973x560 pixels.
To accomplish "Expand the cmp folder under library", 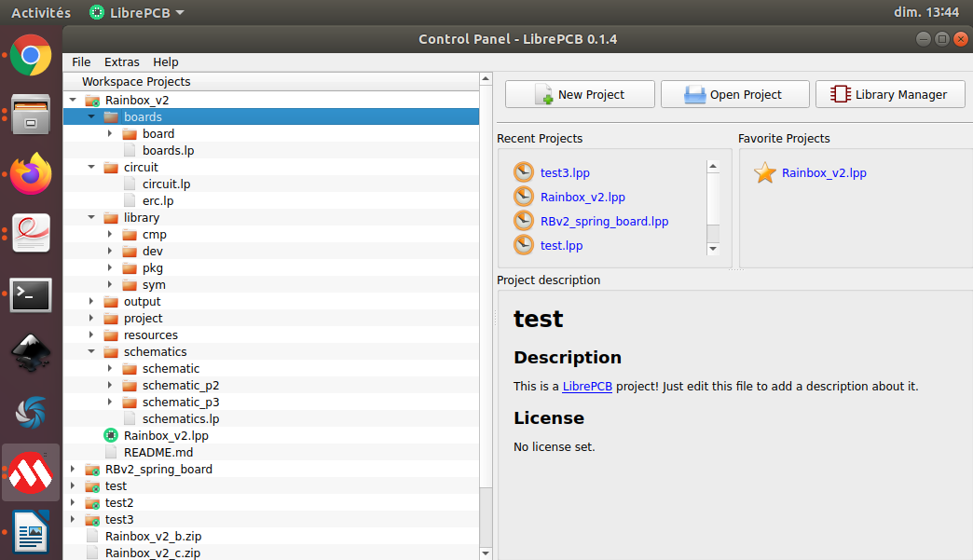I will (x=110, y=234).
